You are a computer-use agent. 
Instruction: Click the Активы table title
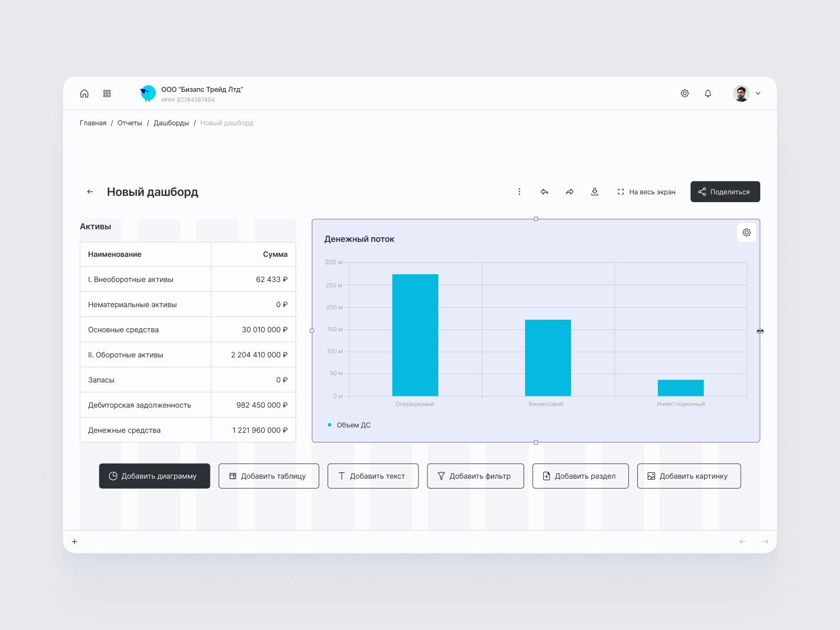coord(96,227)
